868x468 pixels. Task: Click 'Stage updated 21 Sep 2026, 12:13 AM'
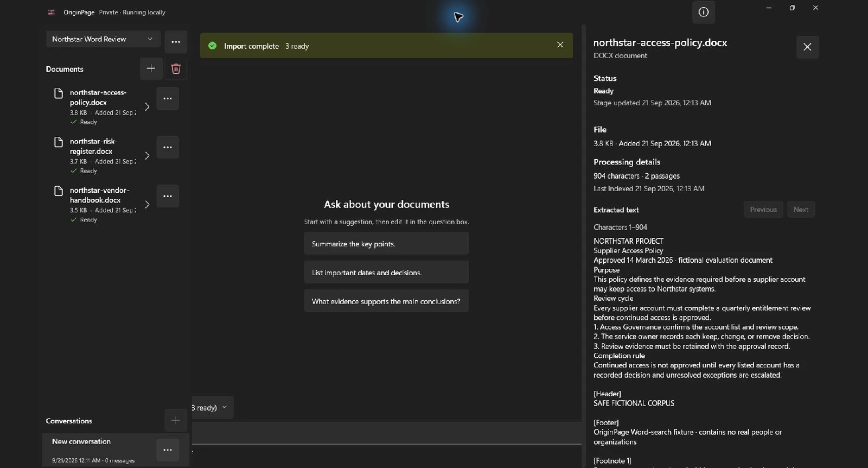(652, 103)
